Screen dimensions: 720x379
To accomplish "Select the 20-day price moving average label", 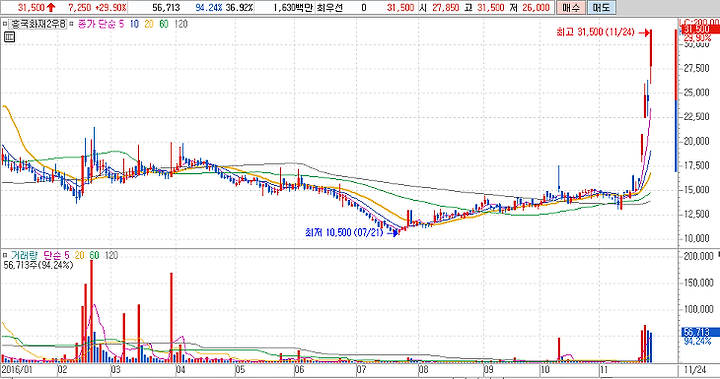I will tap(149, 24).
